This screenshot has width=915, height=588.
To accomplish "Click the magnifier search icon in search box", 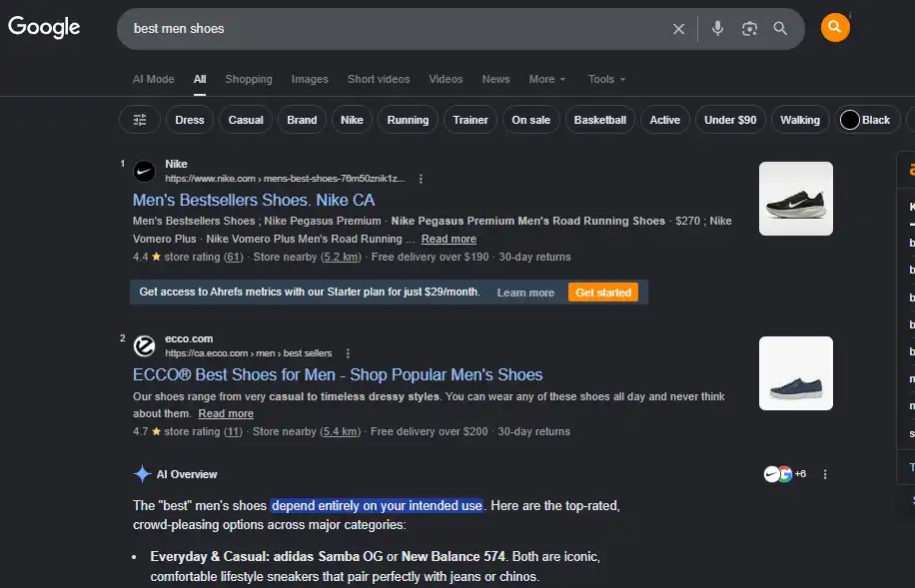I will click(x=780, y=28).
